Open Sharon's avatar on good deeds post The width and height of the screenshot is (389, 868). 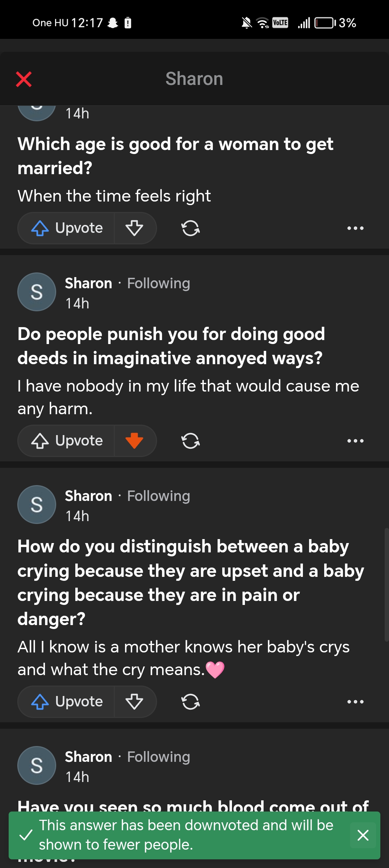(x=37, y=292)
